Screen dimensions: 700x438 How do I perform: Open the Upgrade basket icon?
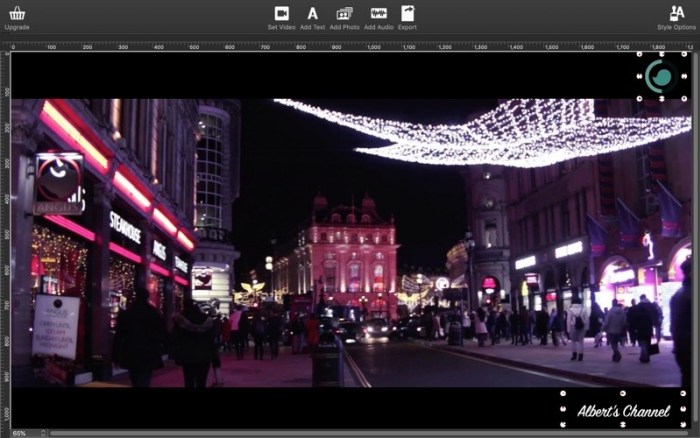point(16,14)
